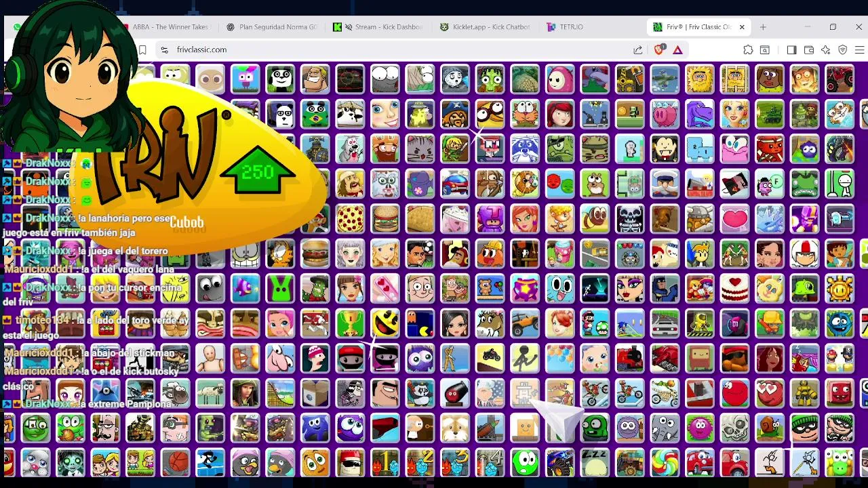
Task: Open the purple dinosaur game
Action: tap(700, 114)
